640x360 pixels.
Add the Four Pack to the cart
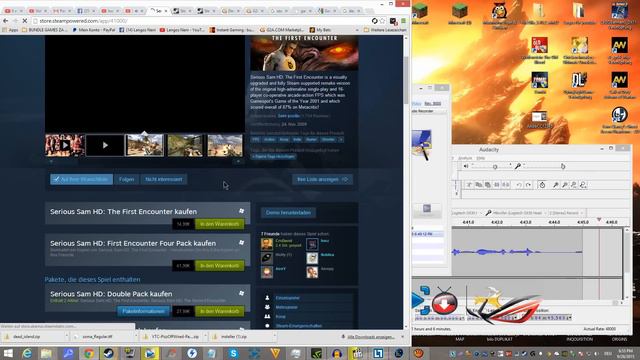(x=220, y=266)
